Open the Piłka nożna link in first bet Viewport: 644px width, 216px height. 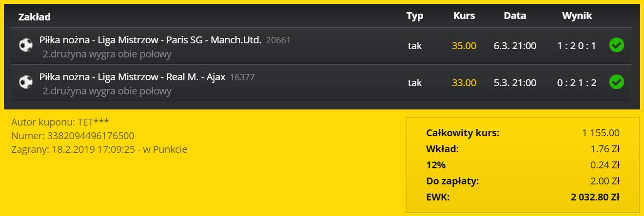[64, 40]
